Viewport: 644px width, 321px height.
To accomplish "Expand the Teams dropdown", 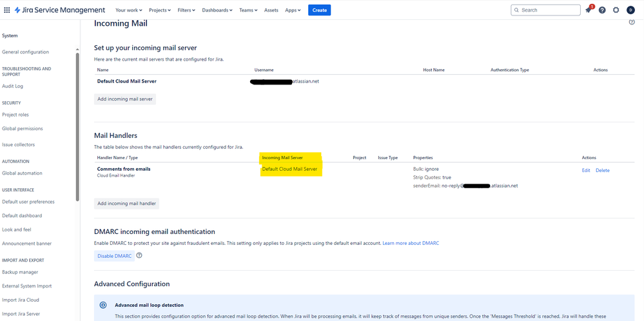I will [248, 10].
